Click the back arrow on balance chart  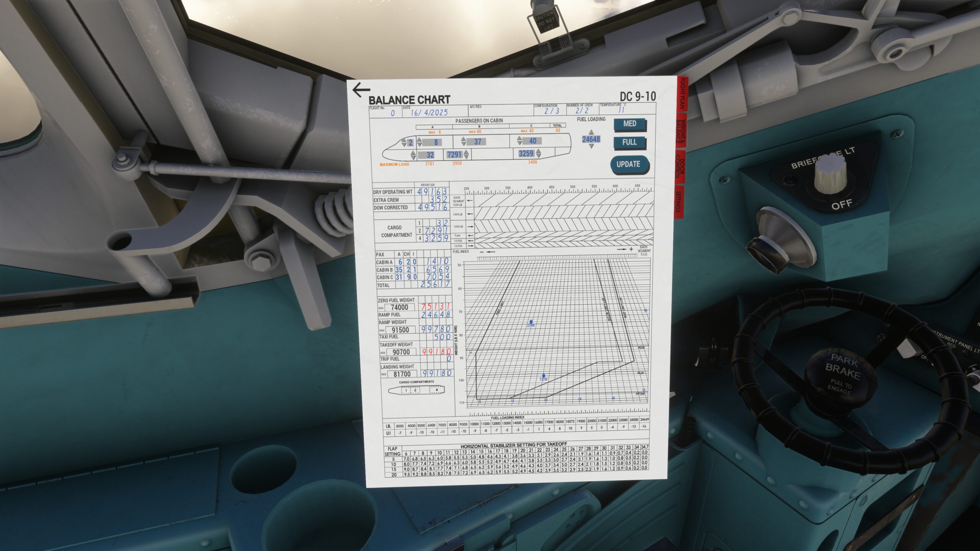[x=361, y=90]
